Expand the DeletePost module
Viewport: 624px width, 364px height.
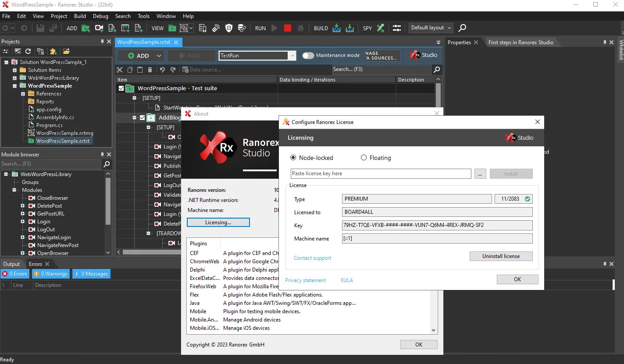pyautogui.click(x=23, y=206)
